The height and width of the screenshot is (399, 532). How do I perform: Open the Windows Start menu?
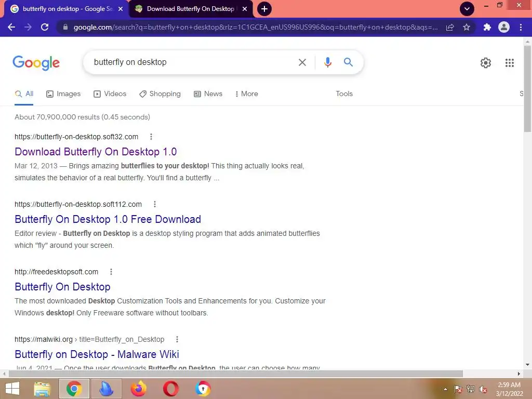click(x=12, y=389)
